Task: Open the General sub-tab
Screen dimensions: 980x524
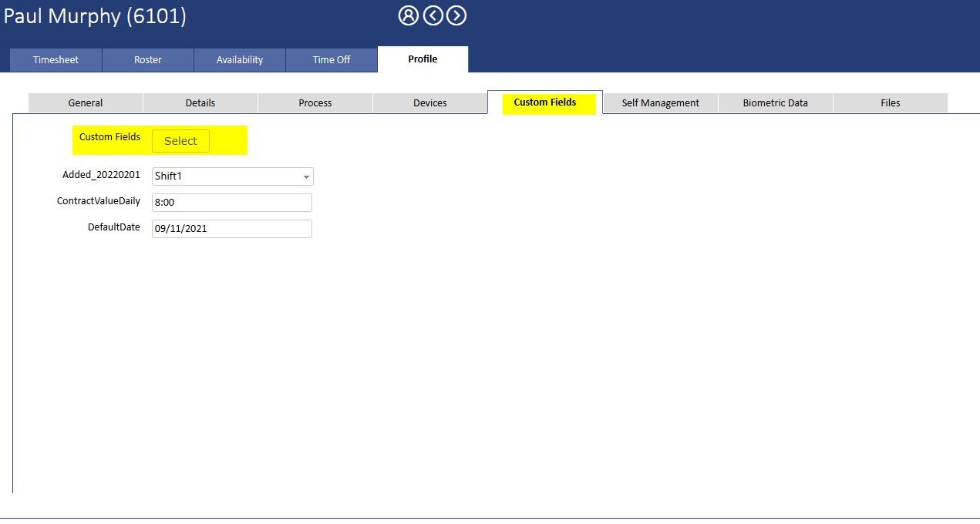Action: click(x=85, y=103)
